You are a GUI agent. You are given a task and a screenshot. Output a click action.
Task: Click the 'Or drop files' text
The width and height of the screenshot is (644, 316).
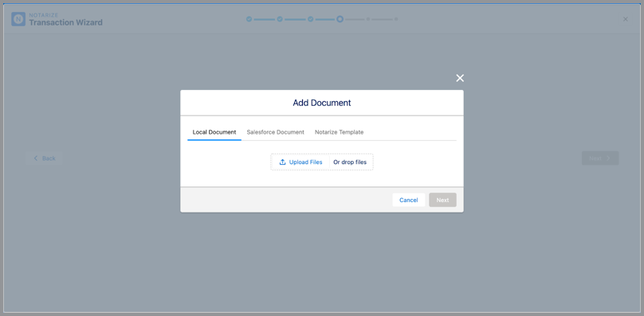pos(350,162)
